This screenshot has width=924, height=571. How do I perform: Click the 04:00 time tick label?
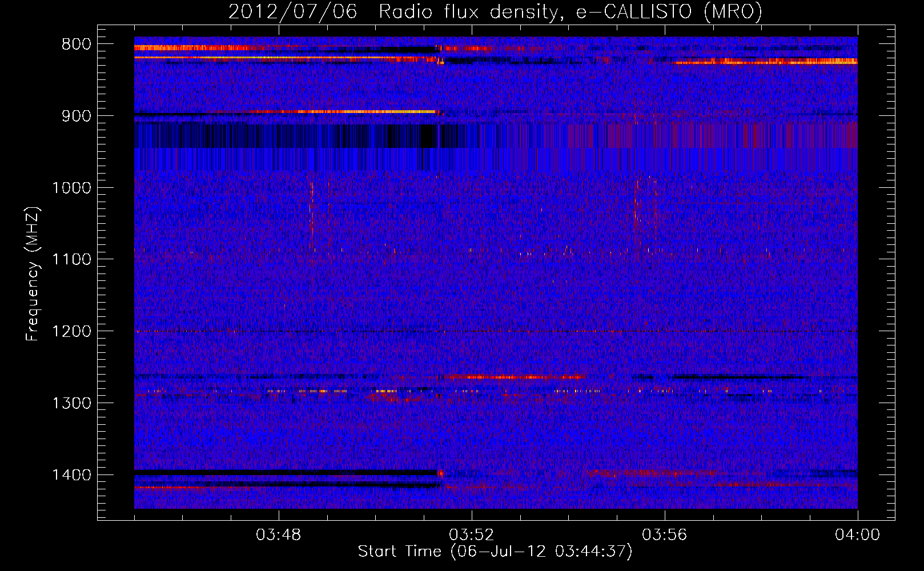(x=858, y=535)
